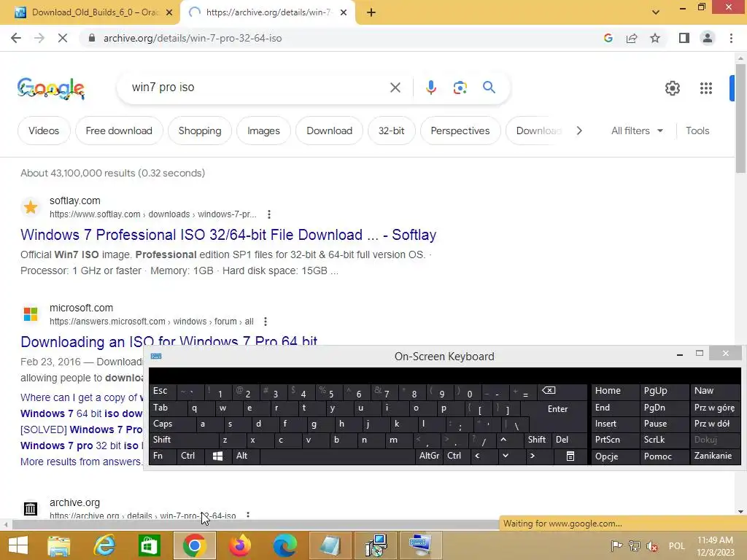Launch Microsoft Edge from the taskbar

tap(285, 545)
